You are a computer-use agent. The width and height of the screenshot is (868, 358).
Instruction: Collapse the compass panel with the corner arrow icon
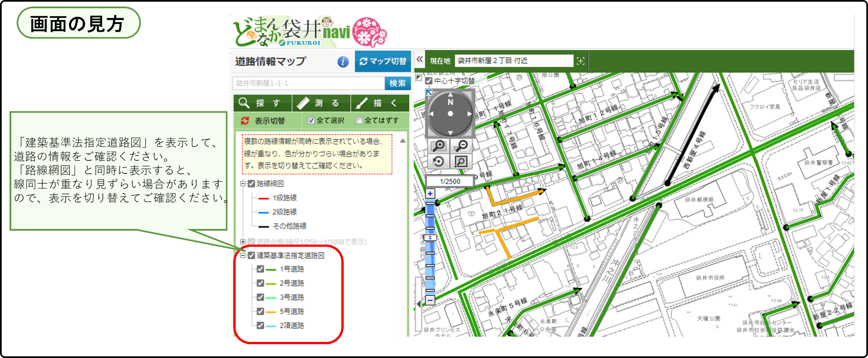pyautogui.click(x=429, y=93)
